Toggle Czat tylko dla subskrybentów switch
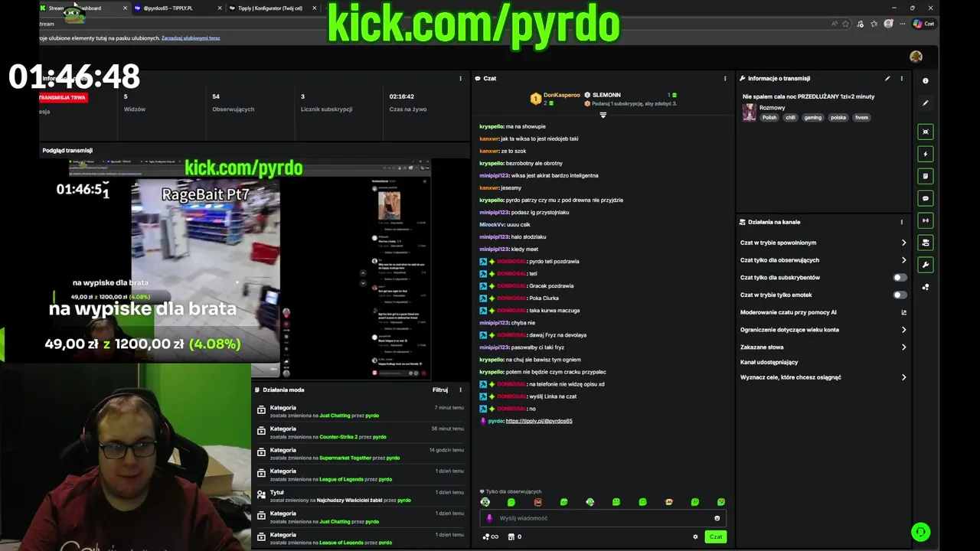This screenshot has height=551, width=980. click(x=900, y=277)
